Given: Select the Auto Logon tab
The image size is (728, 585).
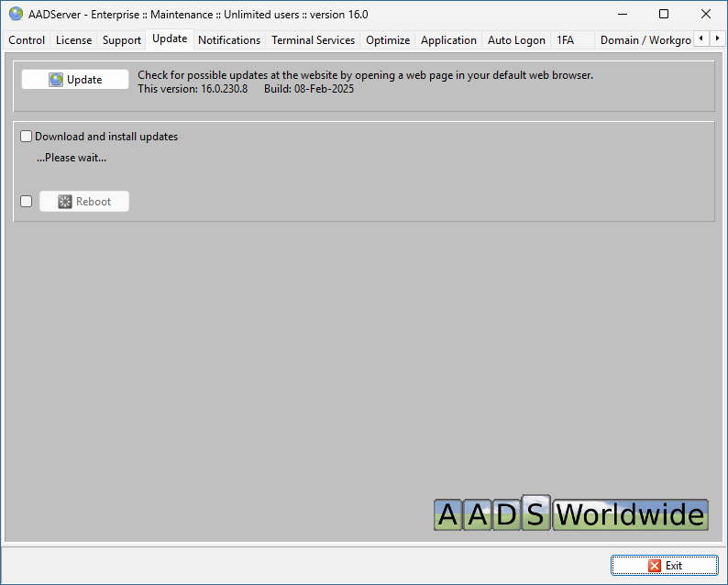Looking at the screenshot, I should point(516,40).
